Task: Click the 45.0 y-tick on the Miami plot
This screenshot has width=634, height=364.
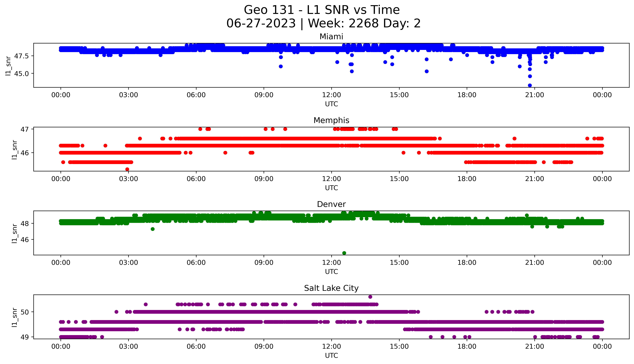Action: pyautogui.click(x=21, y=73)
